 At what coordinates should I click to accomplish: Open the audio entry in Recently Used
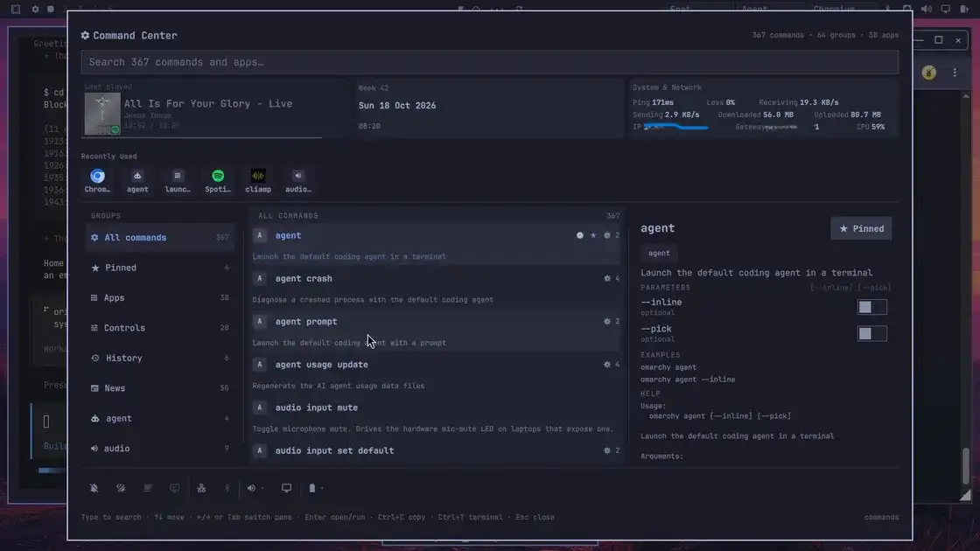[298, 180]
